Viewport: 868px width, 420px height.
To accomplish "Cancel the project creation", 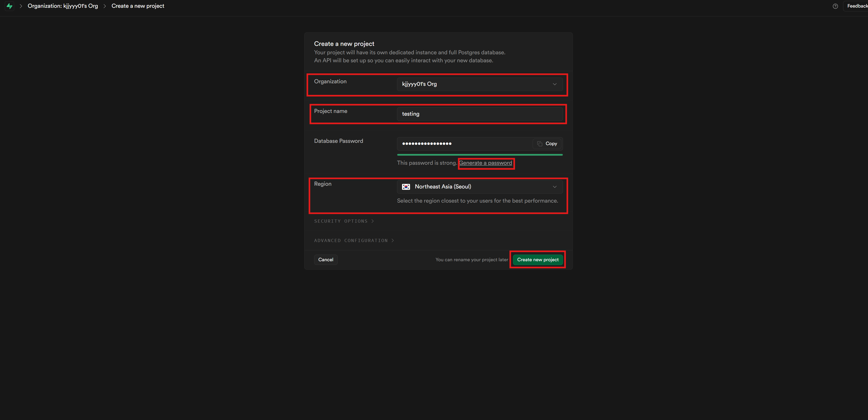I will 326,260.
